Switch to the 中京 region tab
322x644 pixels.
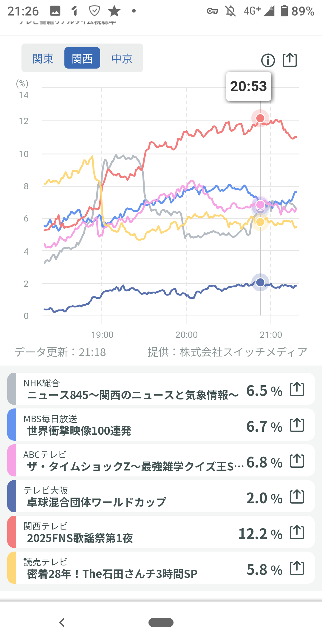point(122,58)
